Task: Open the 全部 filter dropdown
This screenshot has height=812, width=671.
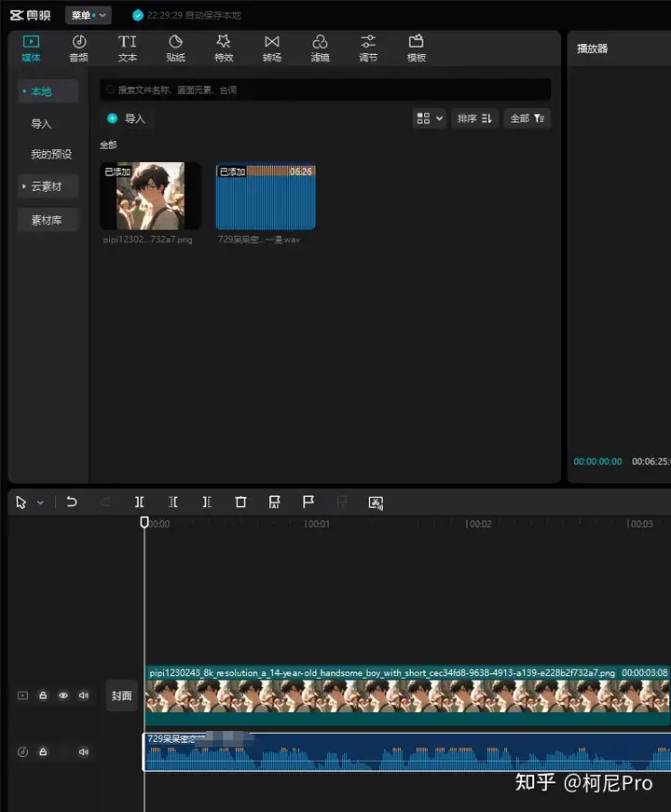Action: [x=527, y=118]
